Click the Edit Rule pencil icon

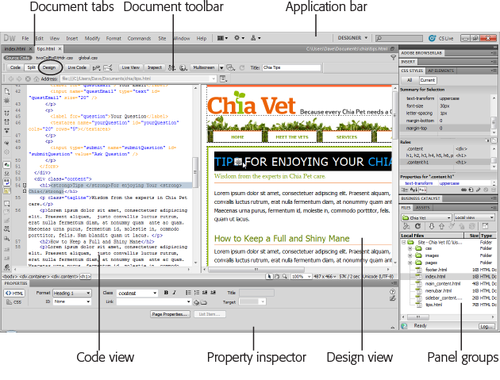tap(478, 190)
